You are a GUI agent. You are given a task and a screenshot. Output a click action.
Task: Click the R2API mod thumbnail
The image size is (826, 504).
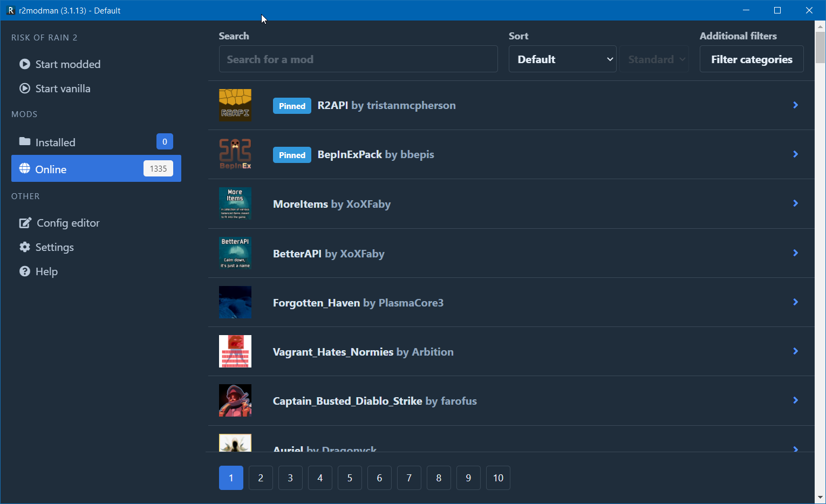(235, 105)
